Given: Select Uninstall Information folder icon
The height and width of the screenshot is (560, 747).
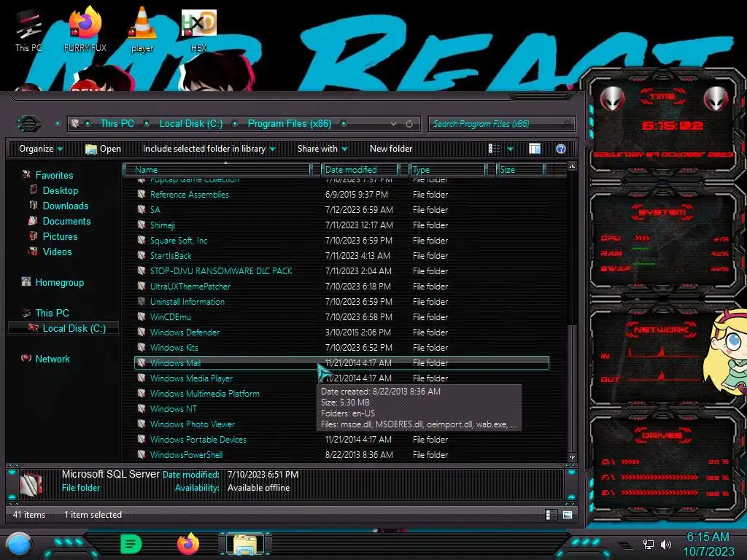Looking at the screenshot, I should 142,301.
